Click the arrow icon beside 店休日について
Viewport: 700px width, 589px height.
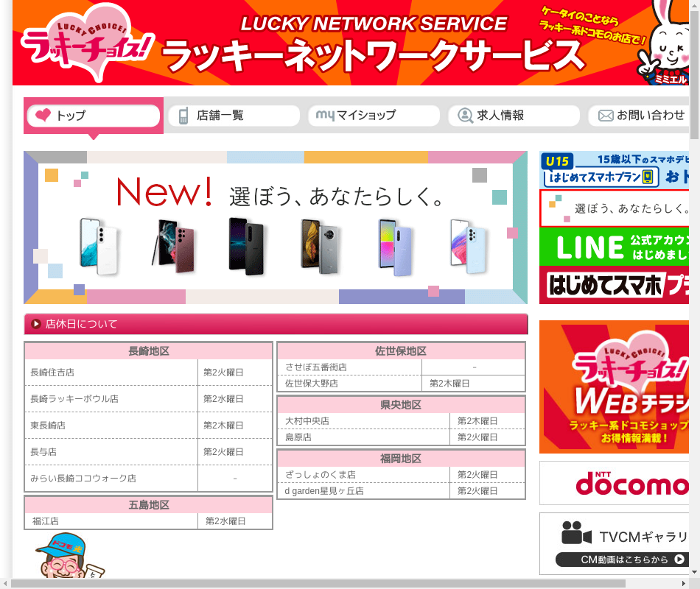tap(36, 324)
